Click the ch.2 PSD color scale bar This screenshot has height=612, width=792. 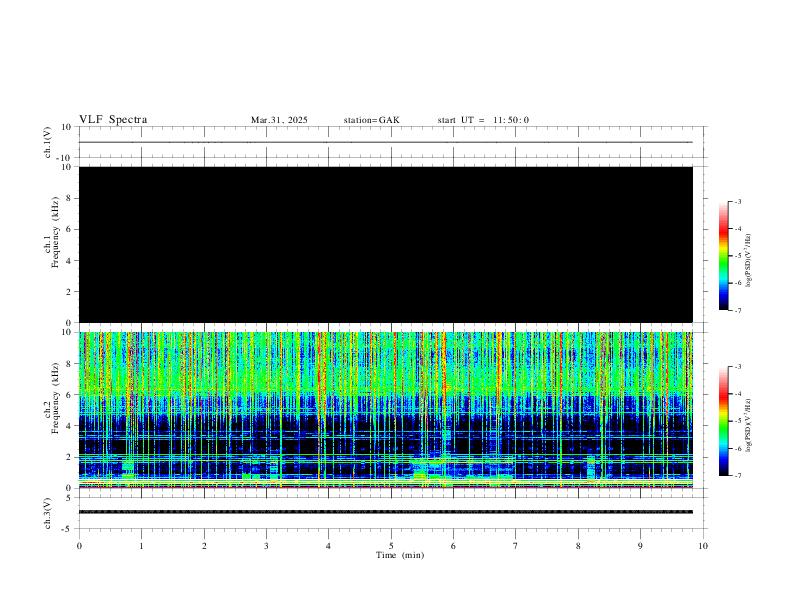(723, 421)
